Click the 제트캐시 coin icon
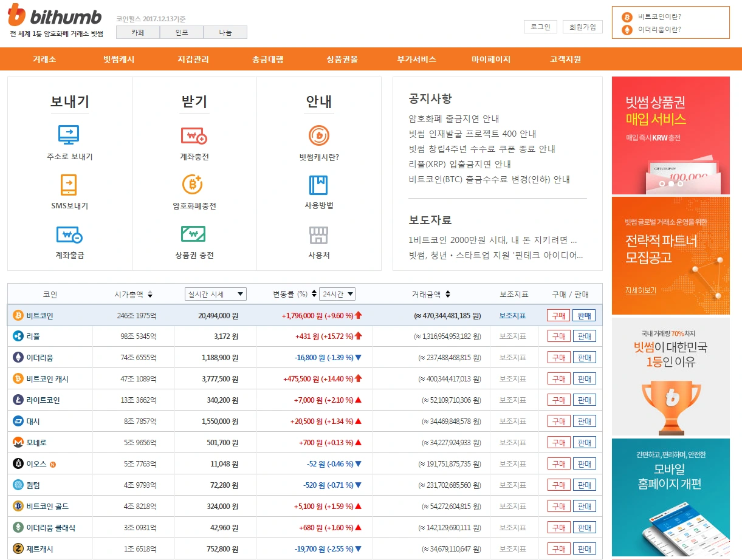 click(18, 548)
